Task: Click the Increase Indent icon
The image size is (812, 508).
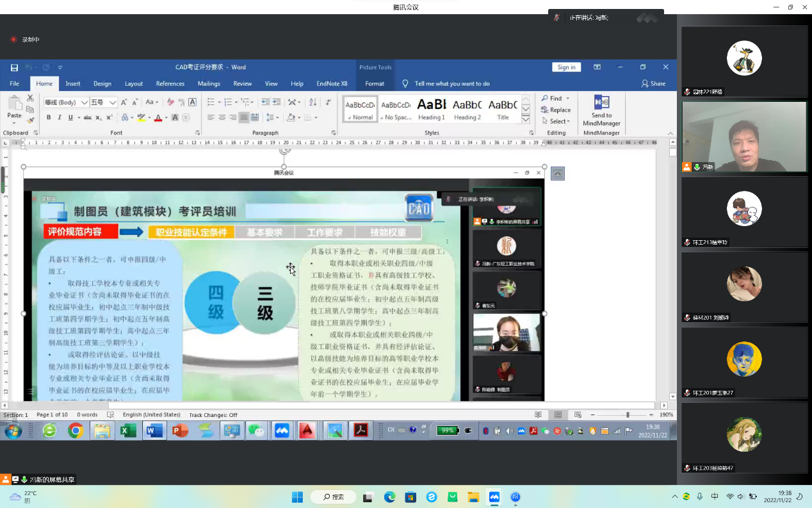Action: pos(277,102)
